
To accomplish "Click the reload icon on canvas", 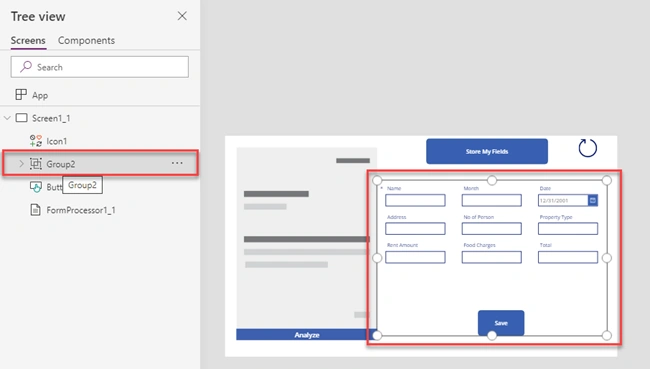I will click(x=587, y=148).
